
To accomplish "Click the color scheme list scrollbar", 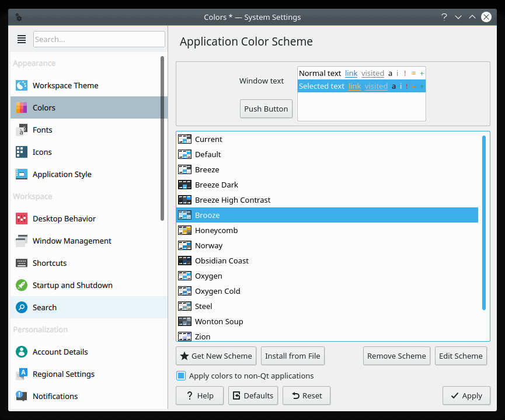I will pos(484,222).
